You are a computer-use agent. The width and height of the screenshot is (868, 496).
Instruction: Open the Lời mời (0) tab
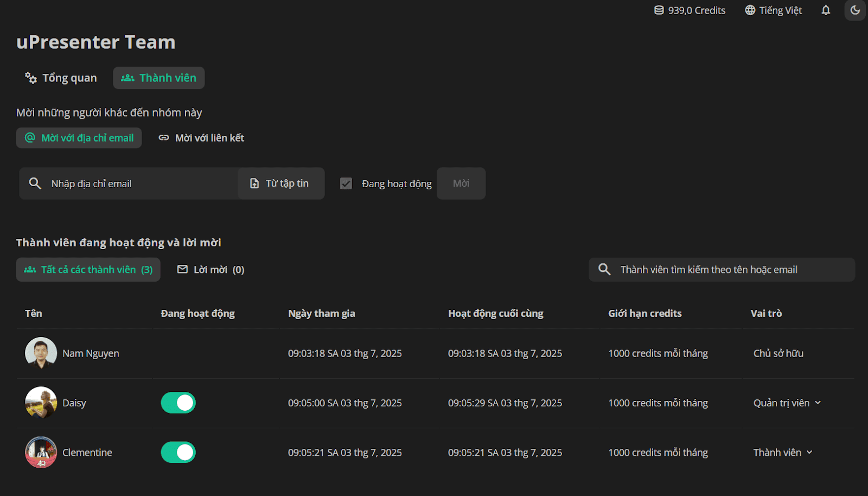[x=211, y=270]
